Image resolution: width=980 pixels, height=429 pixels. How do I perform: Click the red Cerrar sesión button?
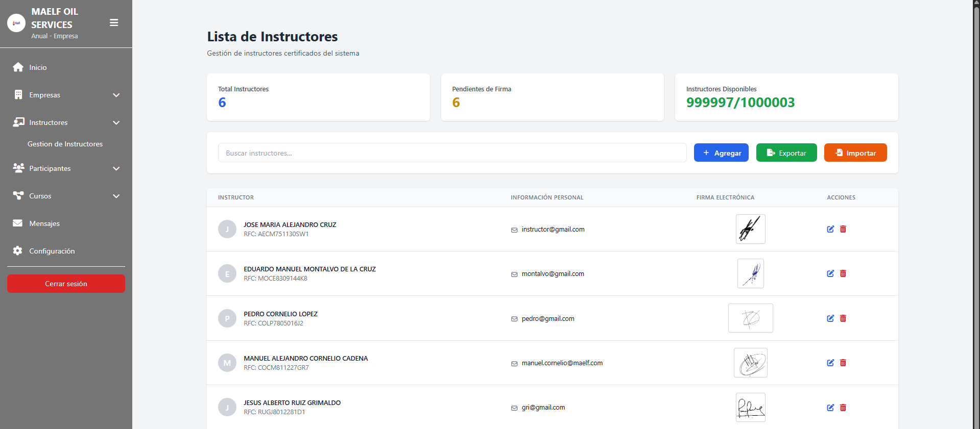66,284
